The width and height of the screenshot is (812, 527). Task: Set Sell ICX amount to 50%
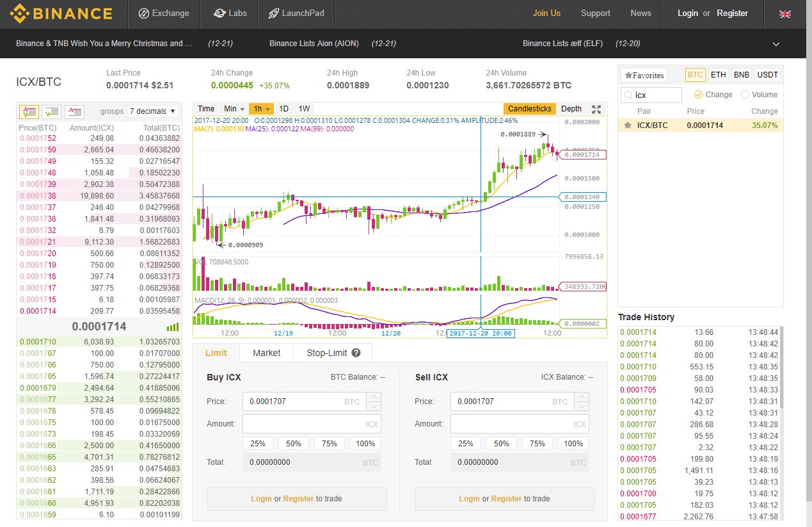(502, 444)
